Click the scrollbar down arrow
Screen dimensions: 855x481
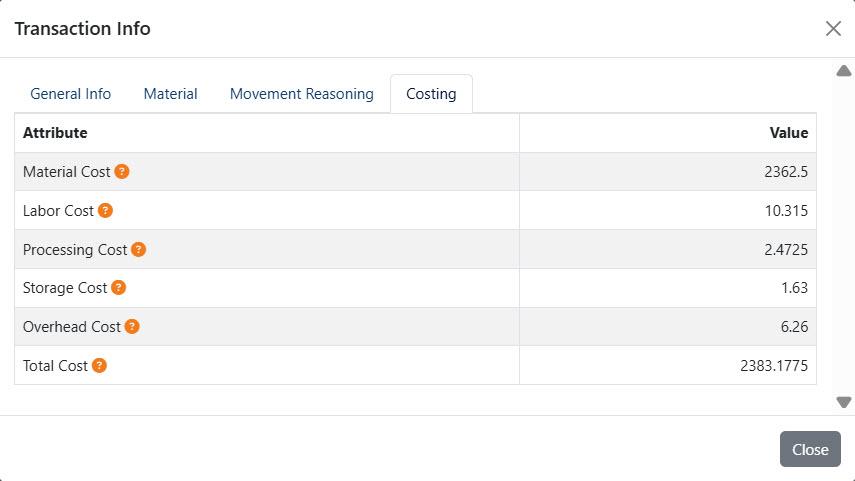(844, 402)
